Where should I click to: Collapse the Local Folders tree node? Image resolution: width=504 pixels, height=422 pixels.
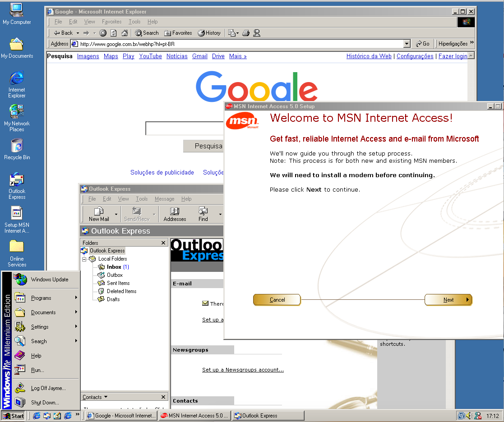[x=84, y=259]
